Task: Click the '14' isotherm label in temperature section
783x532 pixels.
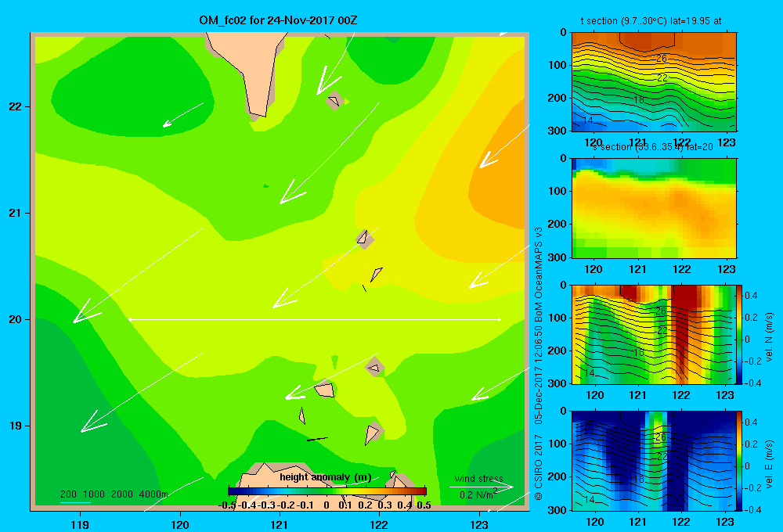Action: point(588,120)
